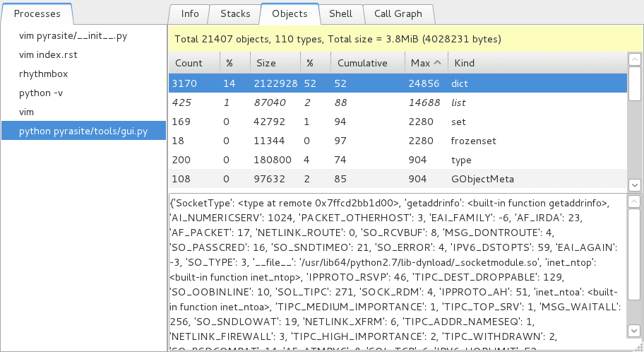
Task: Click the size value 11344
Action: pos(269,141)
